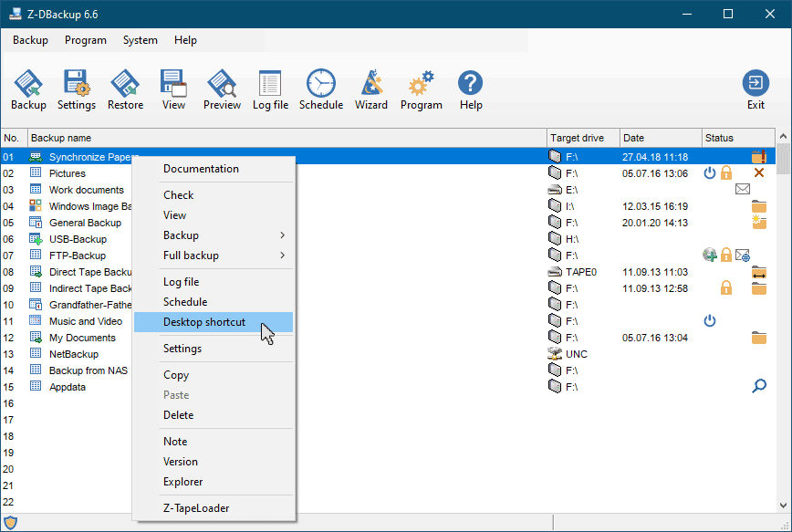The height and width of the screenshot is (532, 792).
Task: Click the list scrollbar up arrow
Action: point(783,136)
